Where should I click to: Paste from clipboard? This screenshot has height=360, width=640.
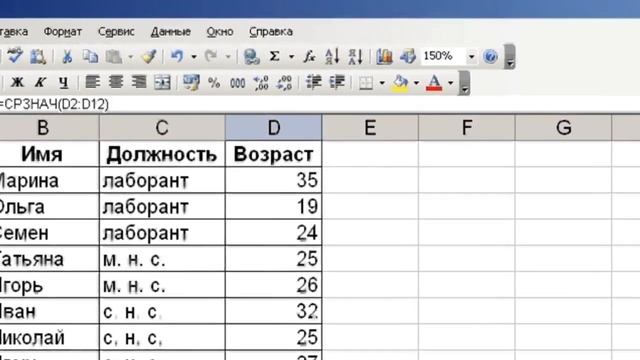pyautogui.click(x=114, y=56)
